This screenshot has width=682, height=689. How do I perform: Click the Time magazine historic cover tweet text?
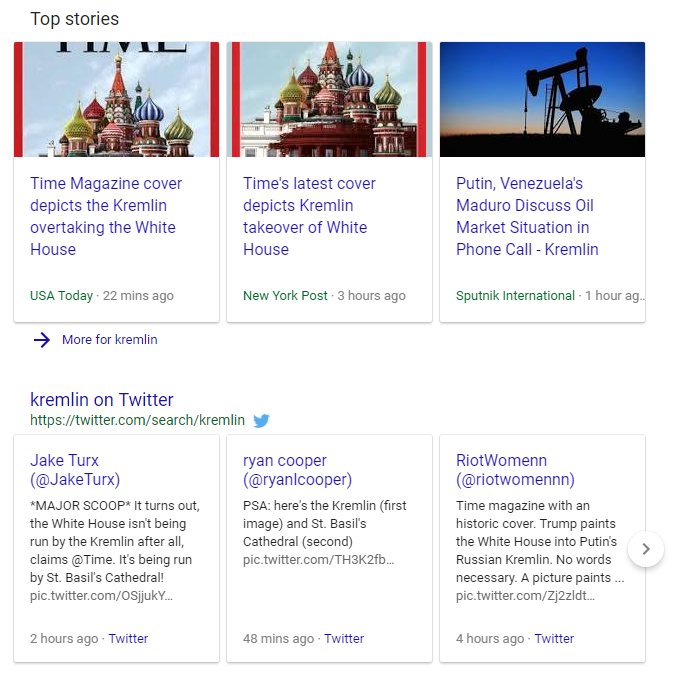click(x=540, y=541)
